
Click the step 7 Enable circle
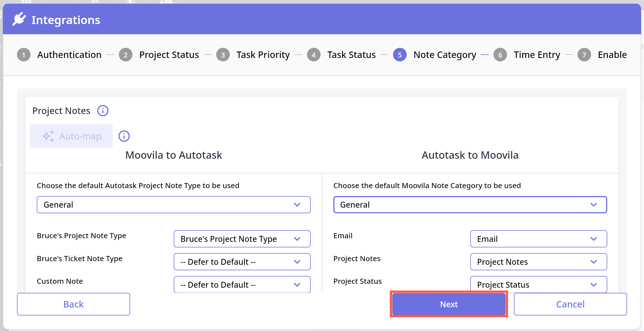click(584, 55)
